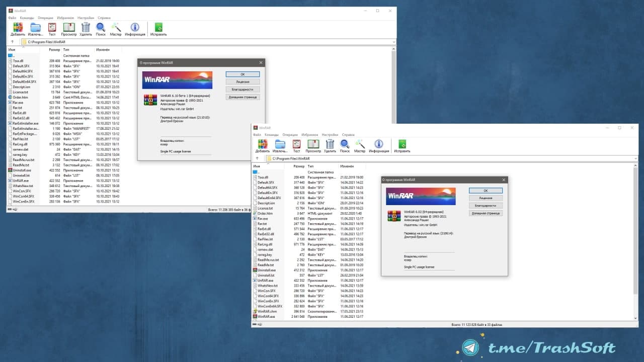Launch Мастер wizard in the bottom-right WinRAR window

[360, 144]
